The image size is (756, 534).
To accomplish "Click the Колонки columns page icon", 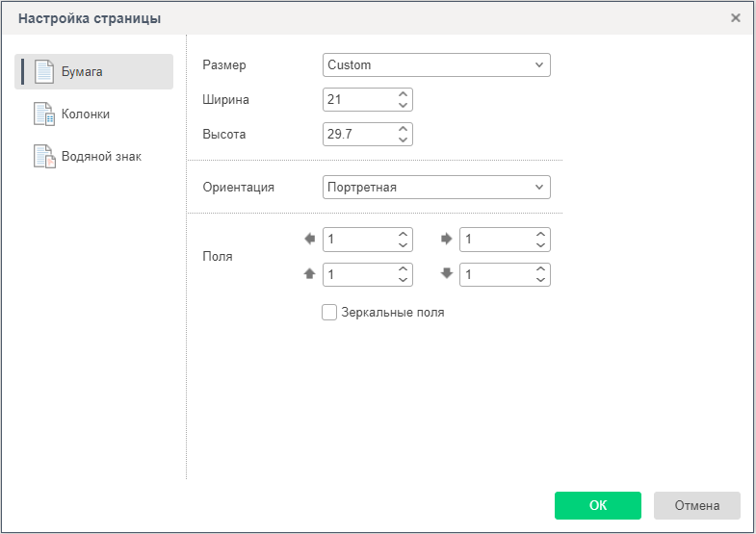I will tap(44, 114).
